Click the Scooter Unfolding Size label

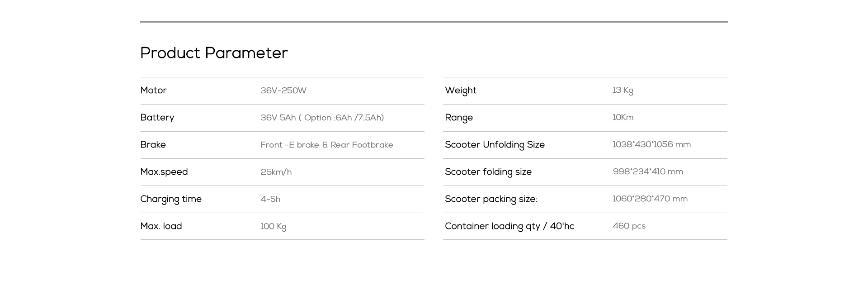[x=495, y=145]
